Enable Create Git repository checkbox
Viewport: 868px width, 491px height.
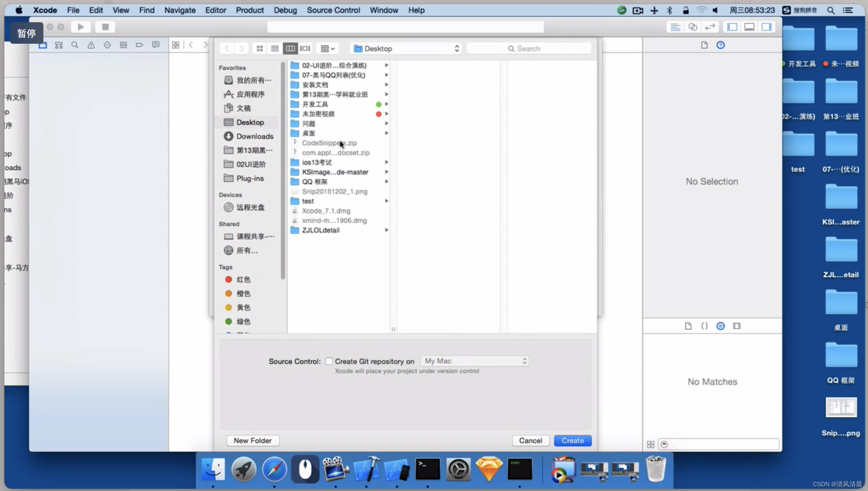pyautogui.click(x=329, y=361)
